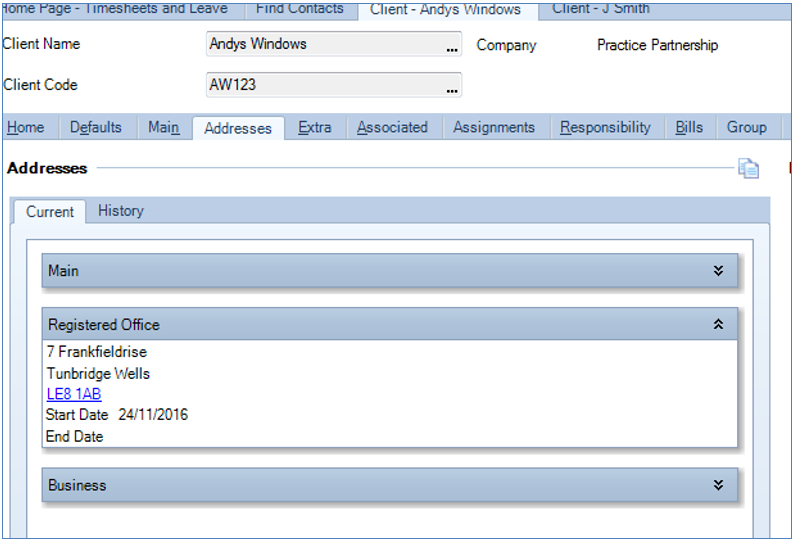Click the Company type label
Screen dimensions: 795x543
506,45
